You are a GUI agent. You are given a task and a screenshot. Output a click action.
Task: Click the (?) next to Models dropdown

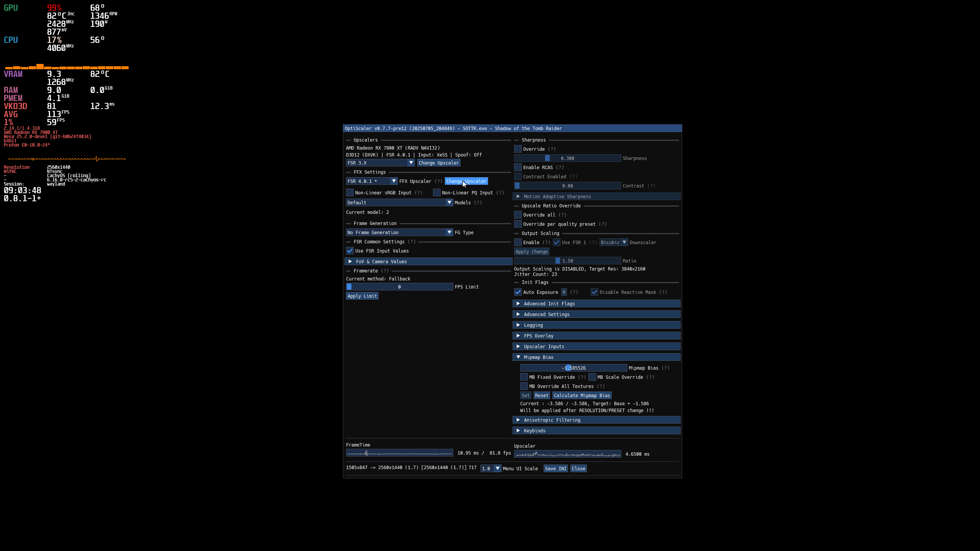coord(478,203)
